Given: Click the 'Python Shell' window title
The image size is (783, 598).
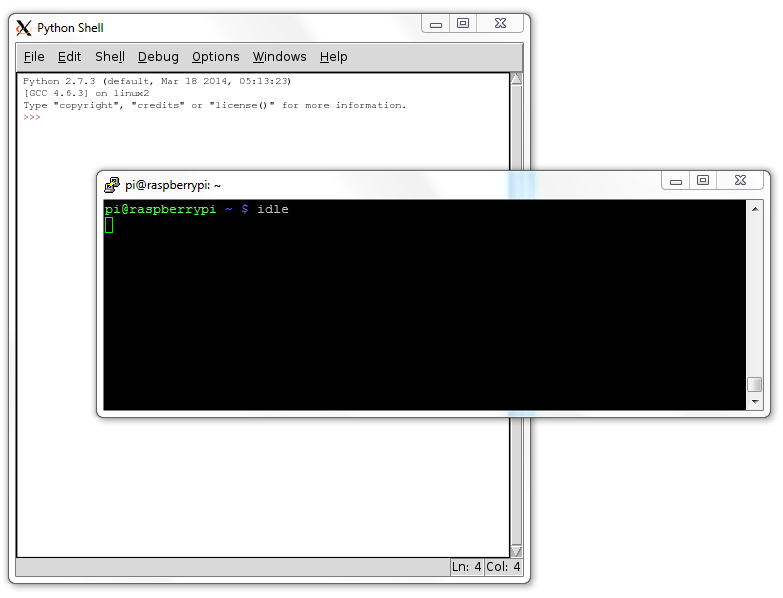Looking at the screenshot, I should [x=70, y=28].
